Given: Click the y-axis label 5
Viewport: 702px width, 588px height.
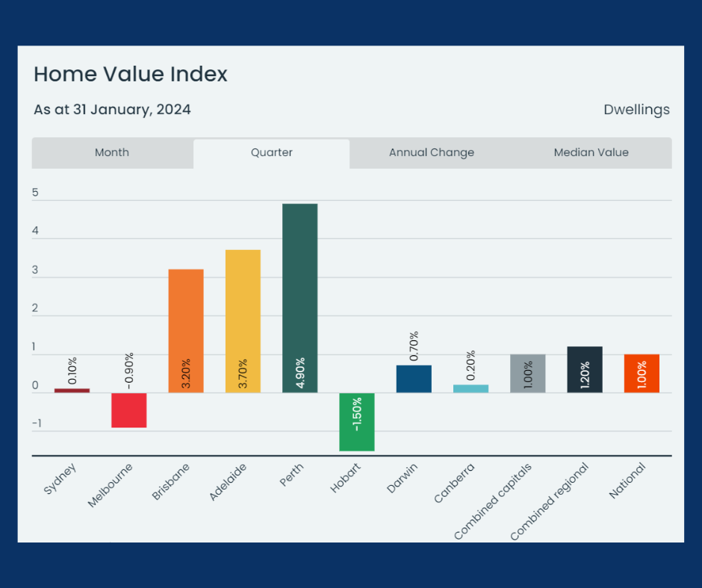Looking at the screenshot, I should point(35,193).
